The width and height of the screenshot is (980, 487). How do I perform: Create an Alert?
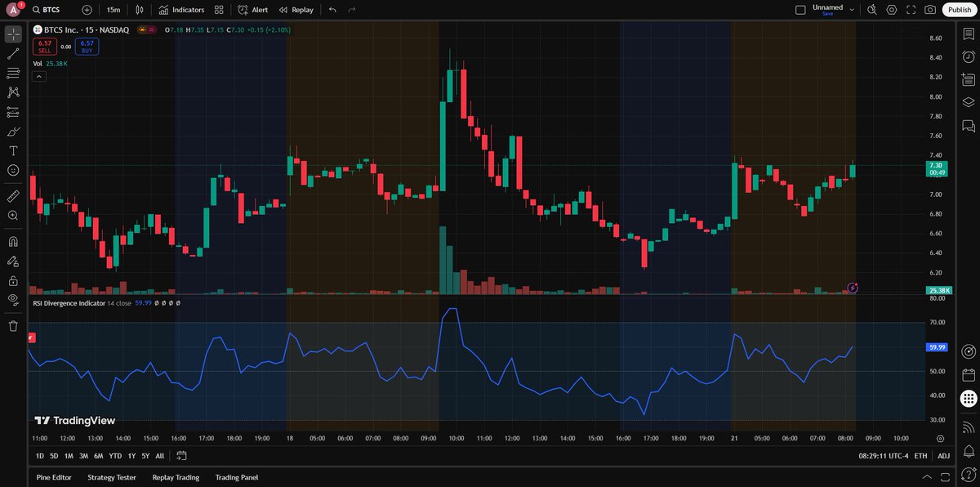252,10
